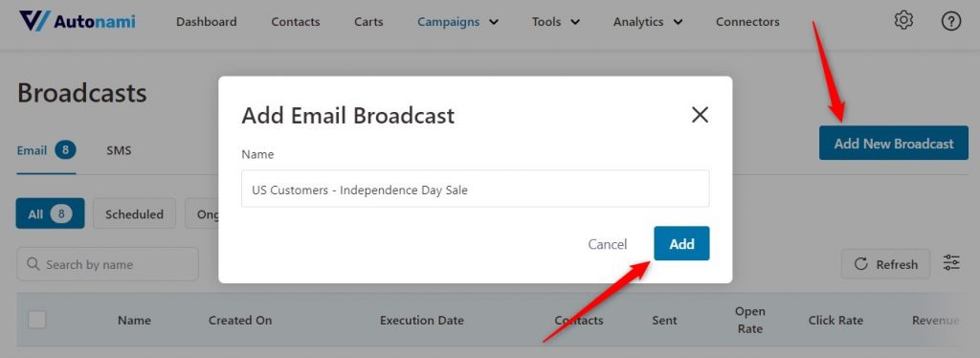Click the broadcast Name input field
The width and height of the screenshot is (980, 358).
(x=475, y=190)
